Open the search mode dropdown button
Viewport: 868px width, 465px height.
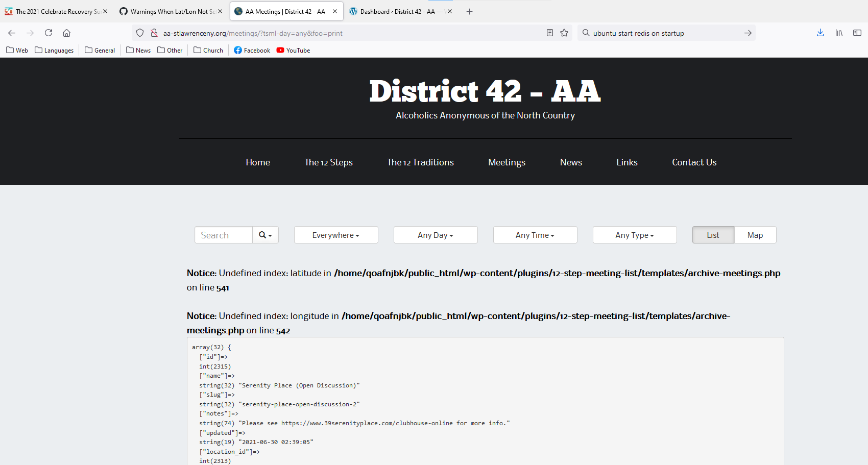[x=266, y=235]
